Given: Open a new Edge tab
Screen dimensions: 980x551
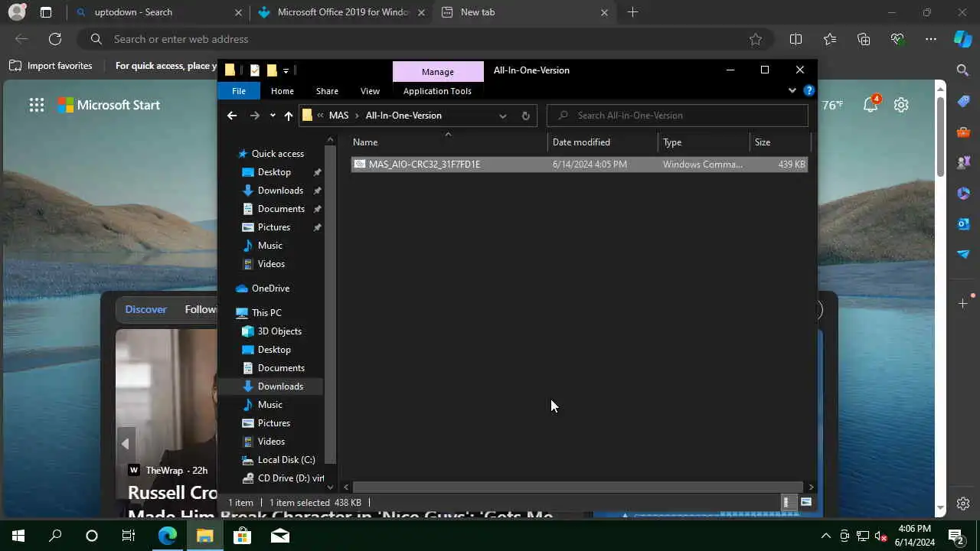Looking at the screenshot, I should pos(632,12).
